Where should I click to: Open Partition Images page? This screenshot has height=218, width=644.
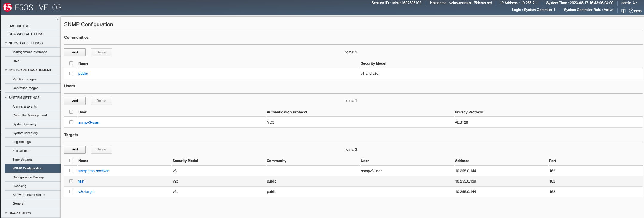point(24,79)
